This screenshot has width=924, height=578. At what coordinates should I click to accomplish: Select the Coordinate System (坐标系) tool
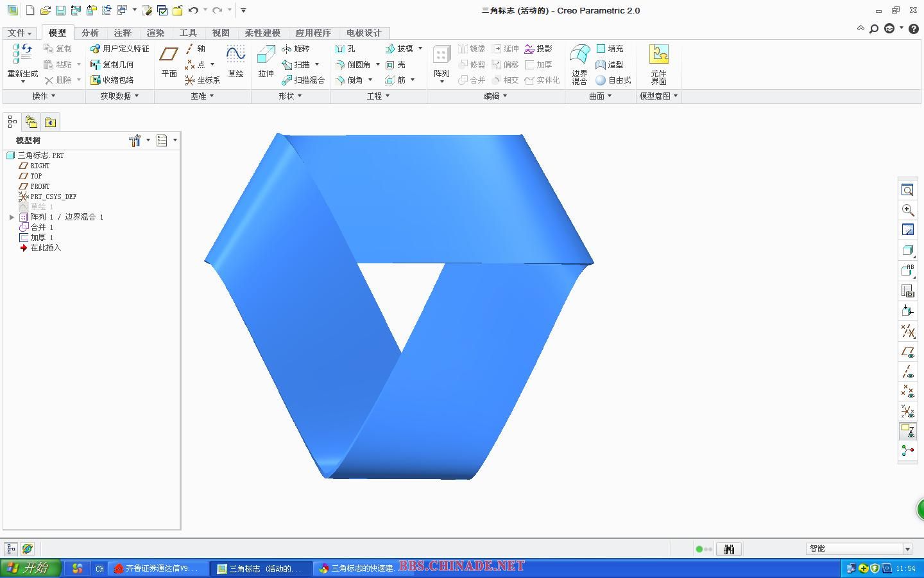pyautogui.click(x=202, y=80)
